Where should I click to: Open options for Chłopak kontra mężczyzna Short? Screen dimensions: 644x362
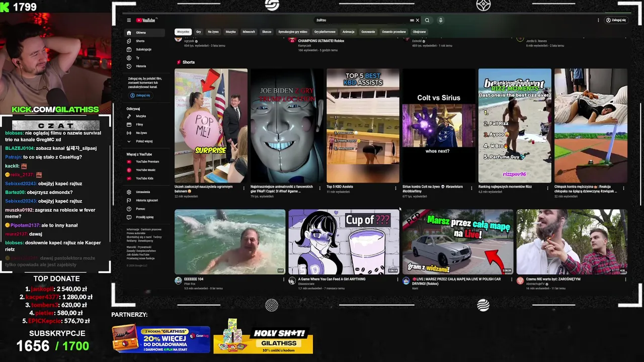point(624,189)
